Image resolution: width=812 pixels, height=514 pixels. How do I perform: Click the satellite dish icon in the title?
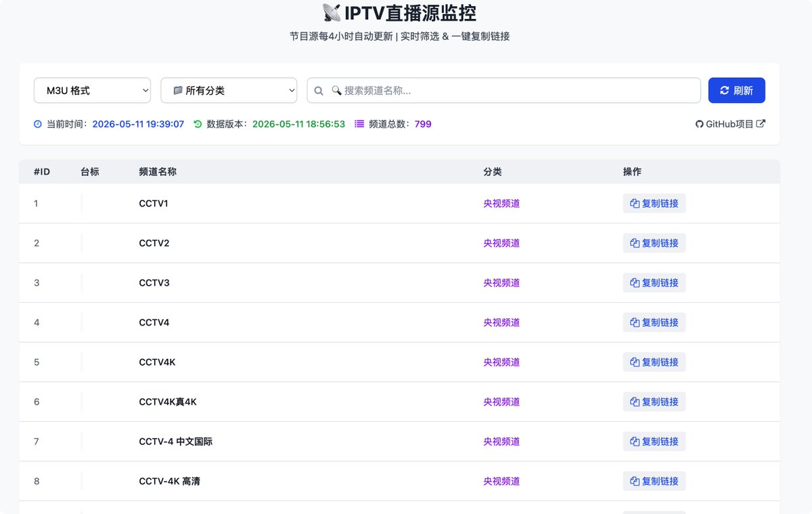click(x=332, y=12)
